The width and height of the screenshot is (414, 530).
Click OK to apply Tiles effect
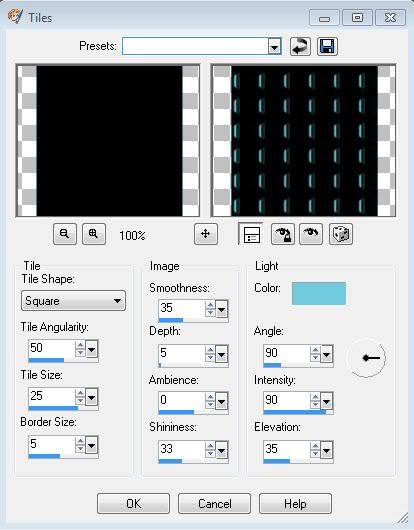133,504
